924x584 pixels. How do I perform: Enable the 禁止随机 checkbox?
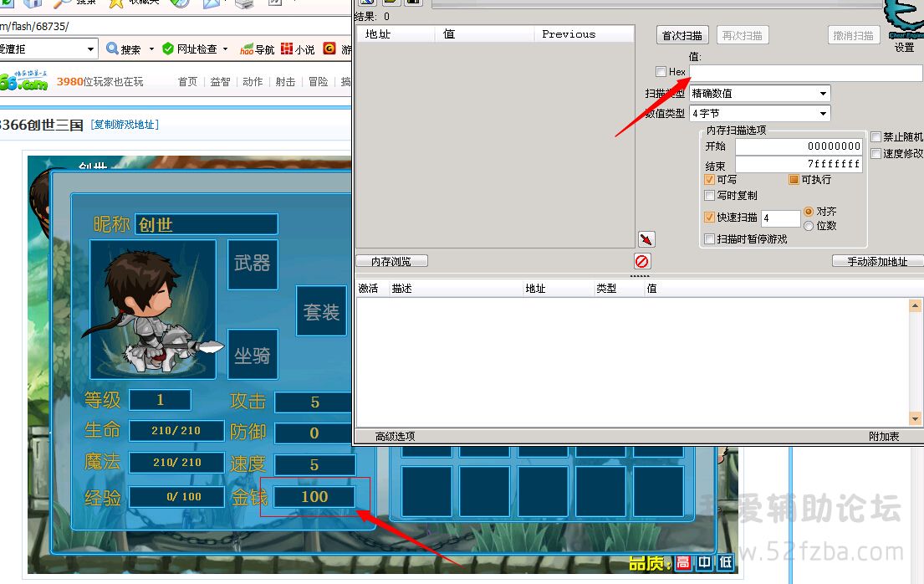(x=876, y=137)
